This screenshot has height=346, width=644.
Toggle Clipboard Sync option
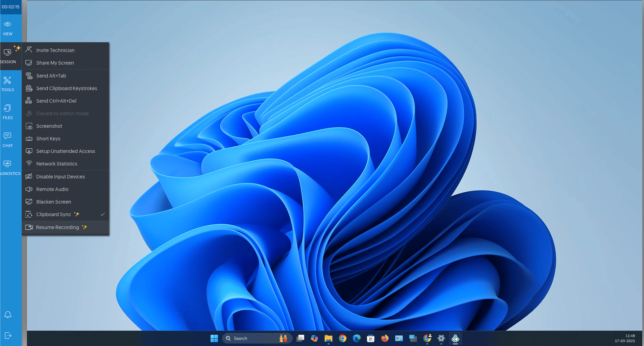click(x=53, y=214)
